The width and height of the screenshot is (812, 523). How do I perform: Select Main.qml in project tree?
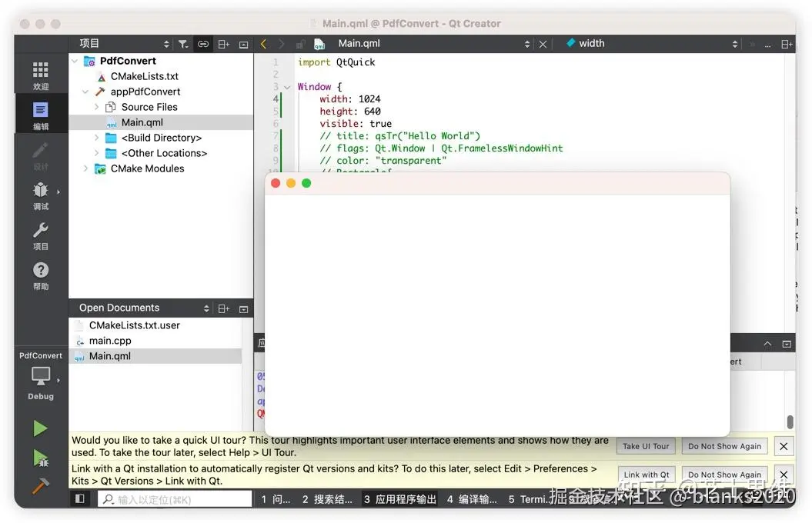(x=142, y=122)
